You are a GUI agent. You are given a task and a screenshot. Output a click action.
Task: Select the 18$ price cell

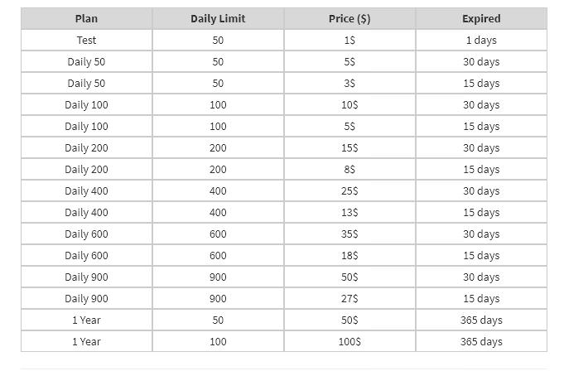coord(349,256)
